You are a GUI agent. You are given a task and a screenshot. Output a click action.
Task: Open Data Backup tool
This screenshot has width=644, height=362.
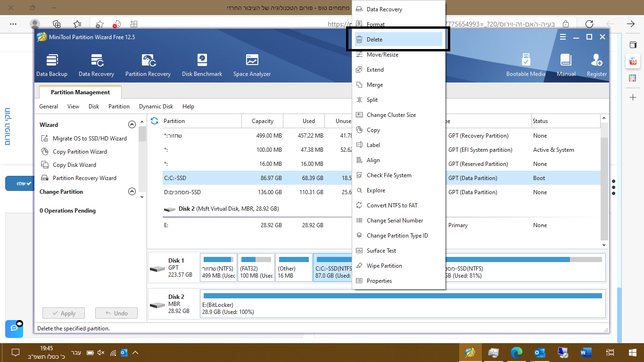[52, 66]
